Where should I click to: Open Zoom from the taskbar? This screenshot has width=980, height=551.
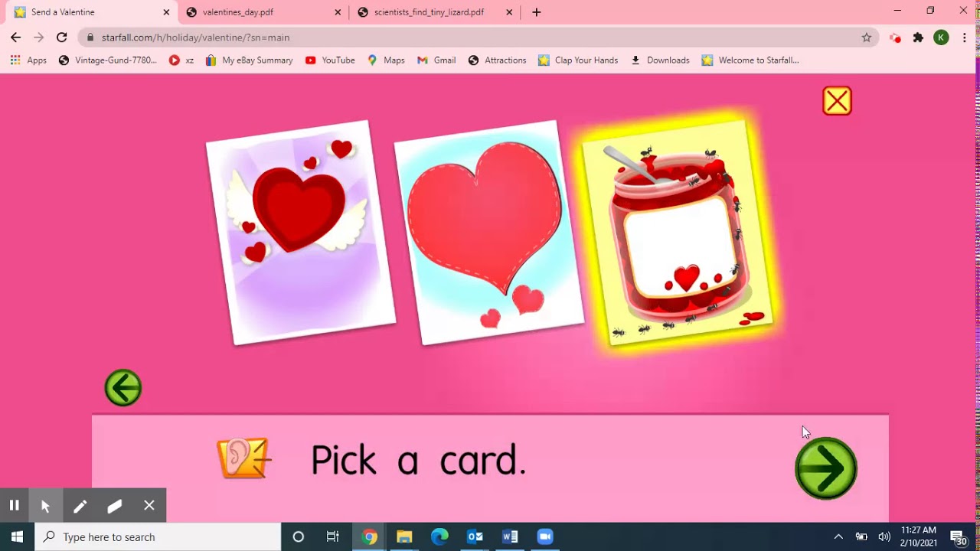click(545, 536)
